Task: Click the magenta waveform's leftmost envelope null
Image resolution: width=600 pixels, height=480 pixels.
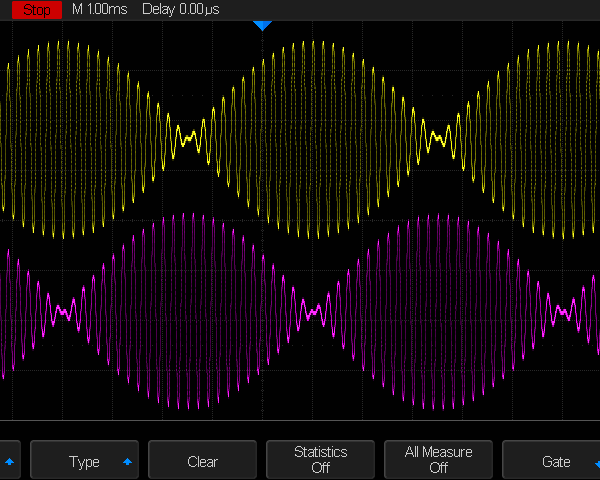Action: coord(63,312)
